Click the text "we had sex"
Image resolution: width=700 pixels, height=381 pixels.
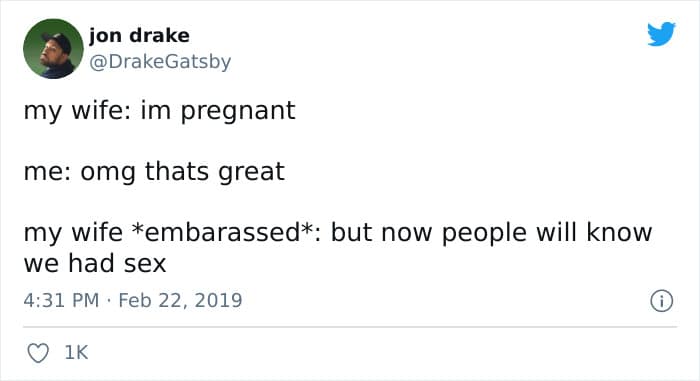point(95,263)
